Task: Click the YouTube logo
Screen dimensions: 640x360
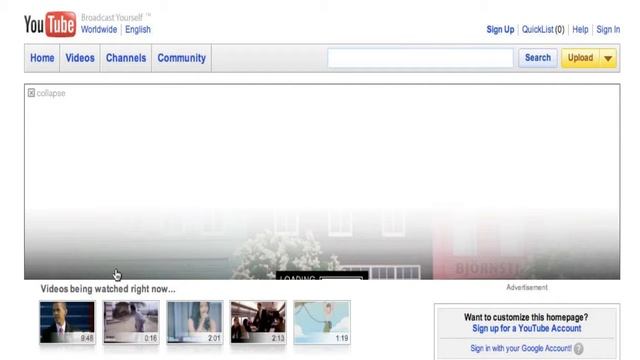Action: click(x=50, y=24)
